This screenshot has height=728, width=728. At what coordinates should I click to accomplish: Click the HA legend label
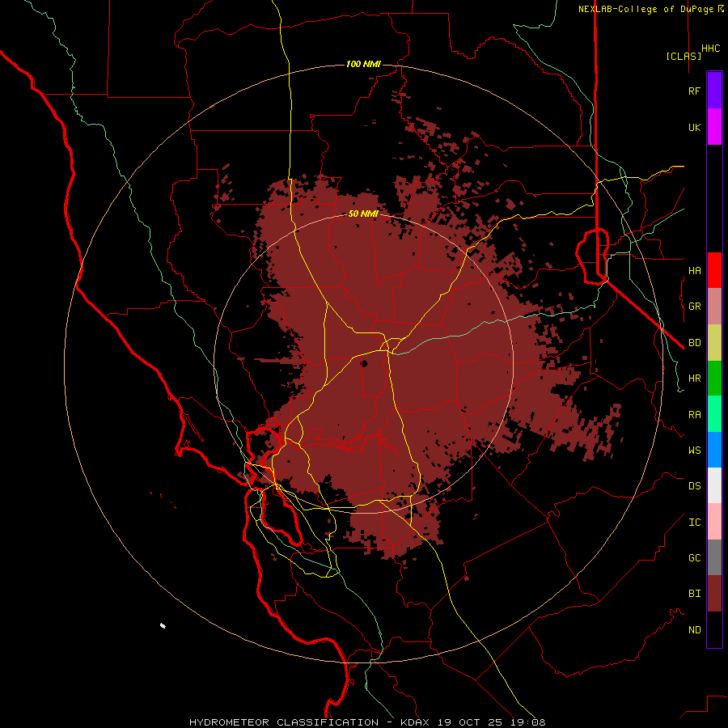pos(694,270)
